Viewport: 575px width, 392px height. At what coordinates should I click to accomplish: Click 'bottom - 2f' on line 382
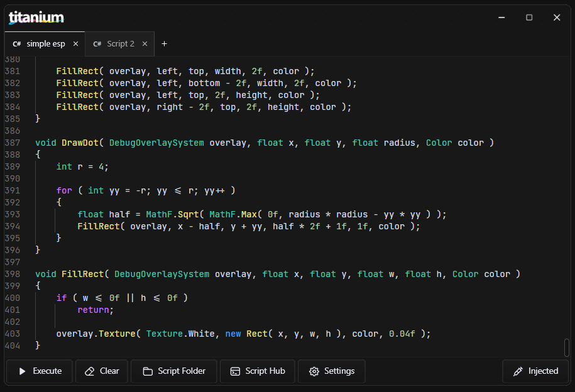click(x=217, y=84)
